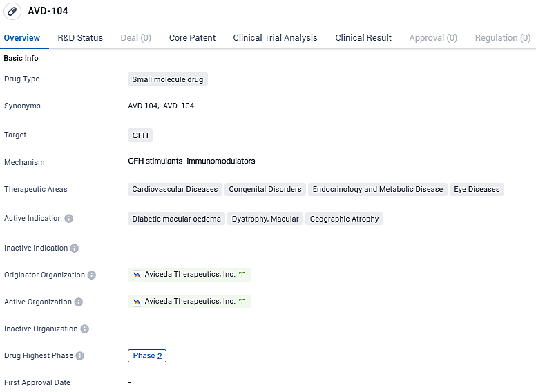The height and width of the screenshot is (392, 536).
Task: Click info icon beside Drug Highest Phase
Action: [x=79, y=356]
